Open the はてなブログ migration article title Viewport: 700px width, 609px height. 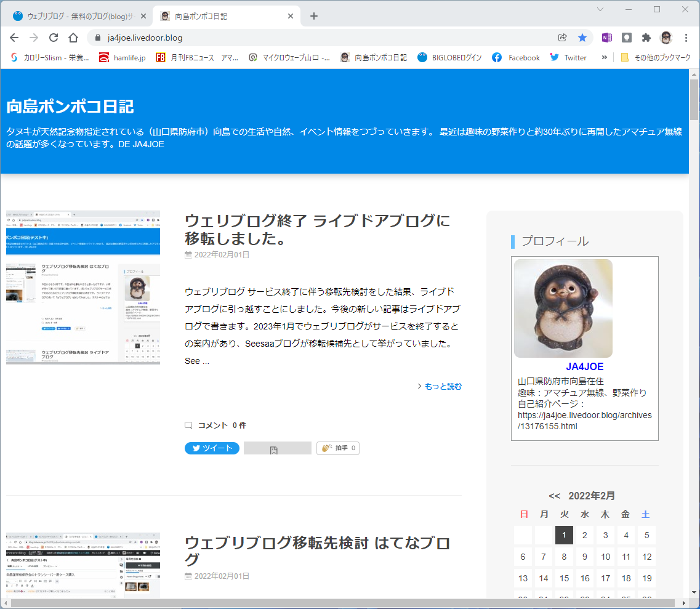pyautogui.click(x=317, y=551)
